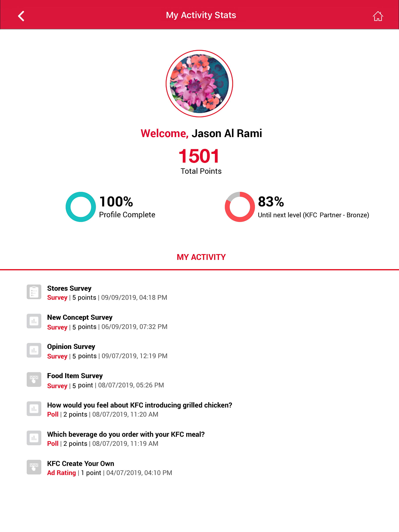The width and height of the screenshot is (399, 532).
Task: Tap the beverage poll chart icon
Action: 34,438
